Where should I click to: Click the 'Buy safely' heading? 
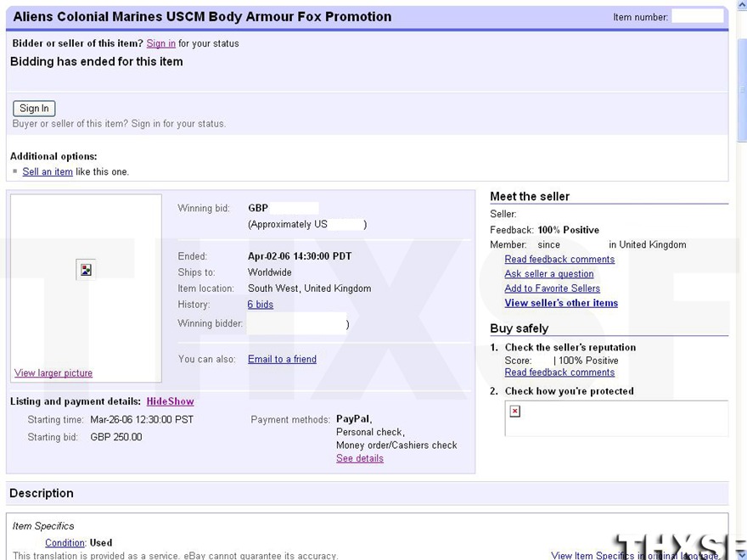pos(520,328)
